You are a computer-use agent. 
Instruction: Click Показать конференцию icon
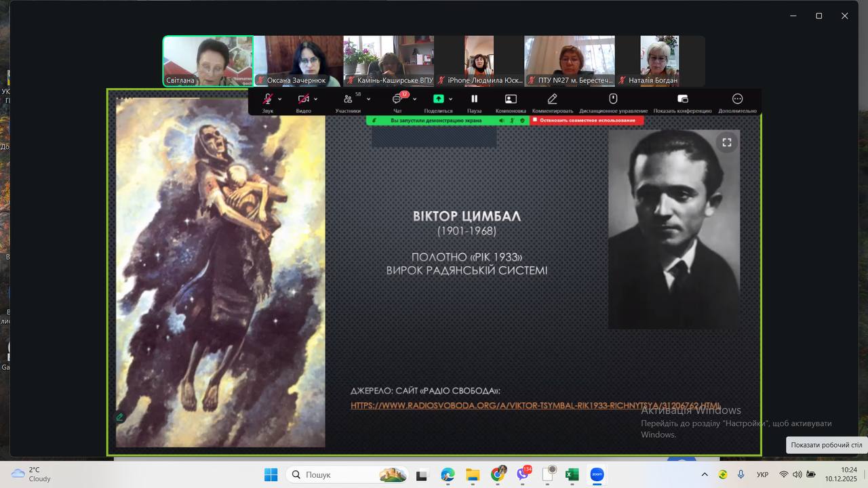682,100
